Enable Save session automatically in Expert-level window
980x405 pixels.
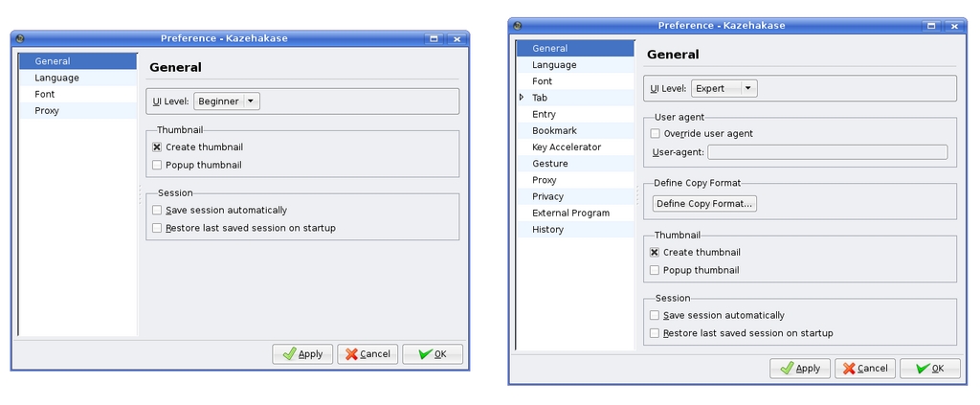coord(655,315)
